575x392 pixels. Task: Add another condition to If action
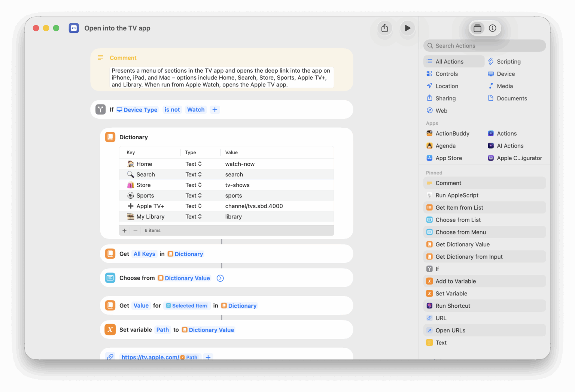pos(215,110)
